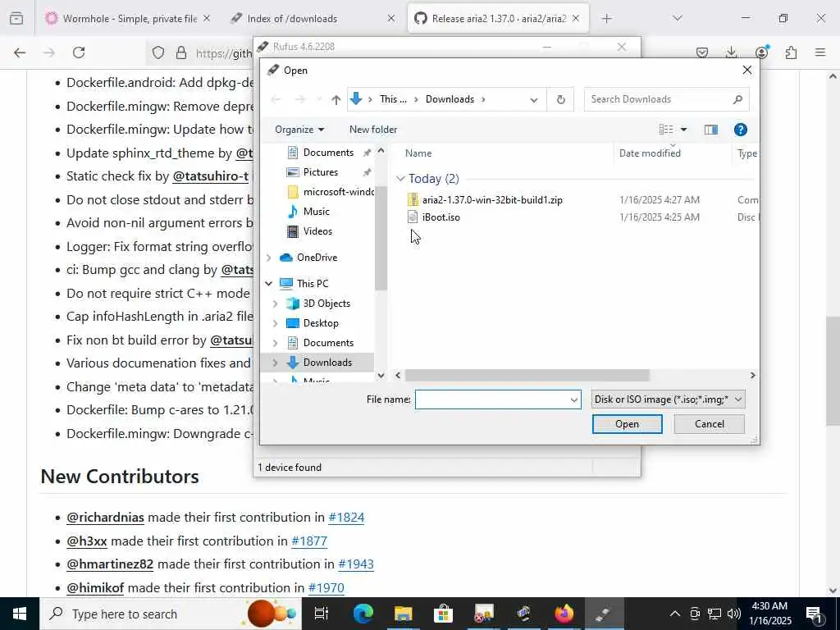
Task: Click Downloads in the address breadcrumb
Action: click(x=450, y=99)
